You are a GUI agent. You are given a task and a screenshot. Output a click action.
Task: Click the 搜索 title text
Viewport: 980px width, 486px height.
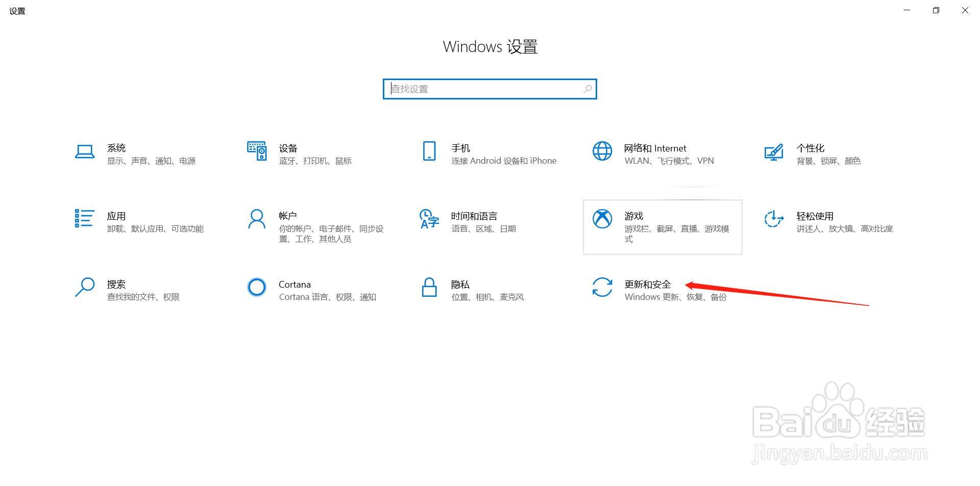click(x=116, y=284)
